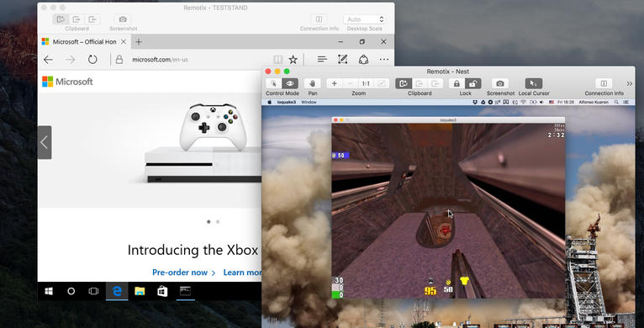Expand hidden toolbar items chevron
This screenshot has height=328, width=644.
click(629, 84)
